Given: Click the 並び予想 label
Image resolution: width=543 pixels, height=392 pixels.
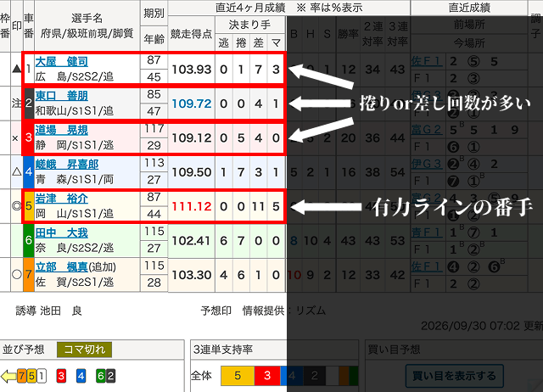Looking at the screenshot, I should pyautogui.click(x=24, y=350).
